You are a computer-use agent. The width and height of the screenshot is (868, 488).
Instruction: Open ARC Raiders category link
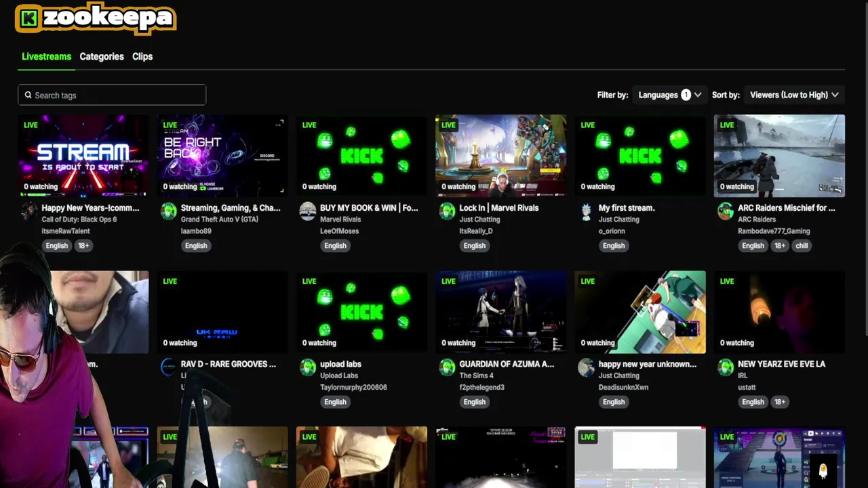[x=757, y=220]
